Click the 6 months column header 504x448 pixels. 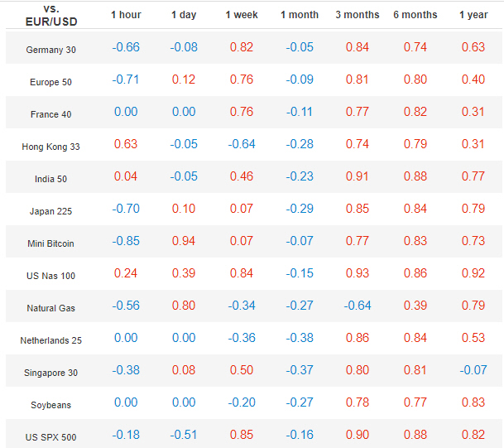[x=415, y=15]
